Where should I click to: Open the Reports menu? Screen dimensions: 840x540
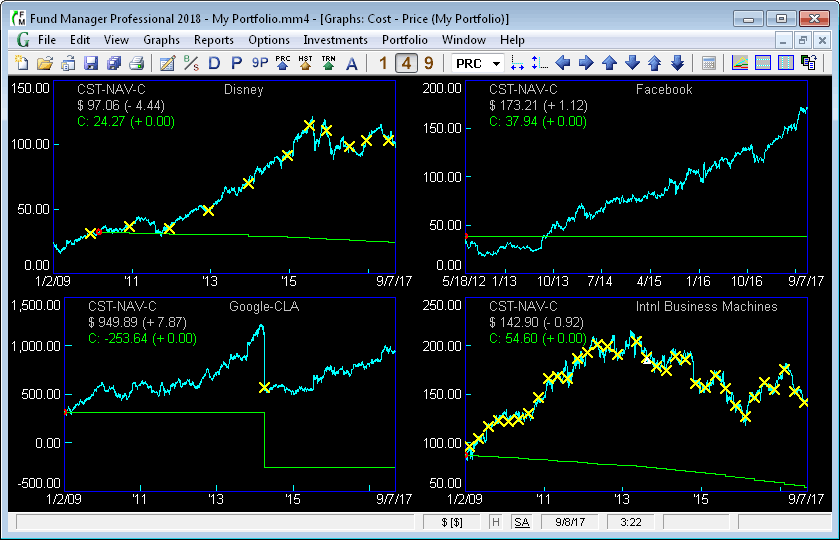click(214, 40)
